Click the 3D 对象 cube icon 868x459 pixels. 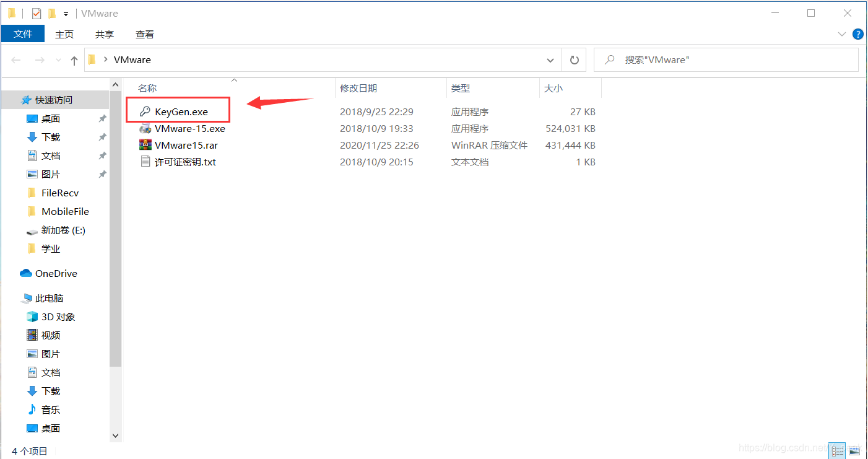pos(32,317)
